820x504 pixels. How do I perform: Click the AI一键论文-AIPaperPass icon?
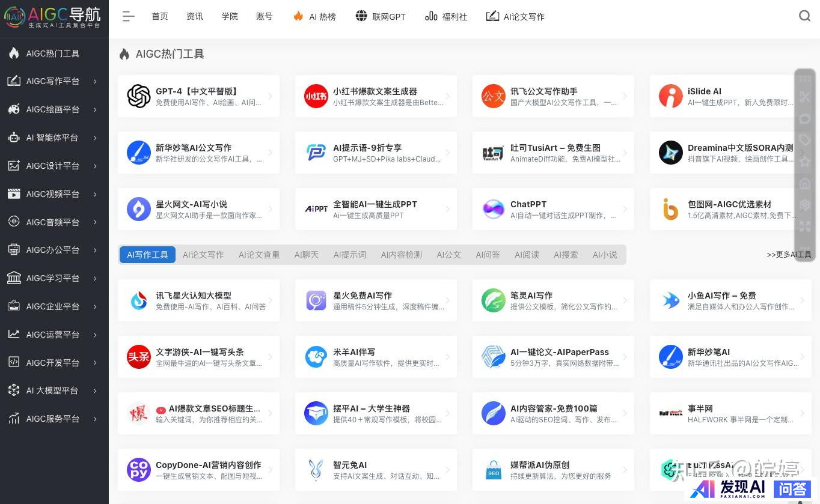tap(494, 357)
